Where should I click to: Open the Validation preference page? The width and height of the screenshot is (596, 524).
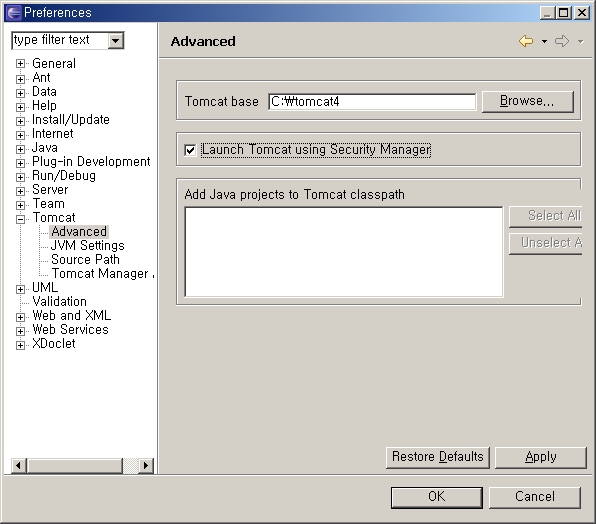pos(59,302)
